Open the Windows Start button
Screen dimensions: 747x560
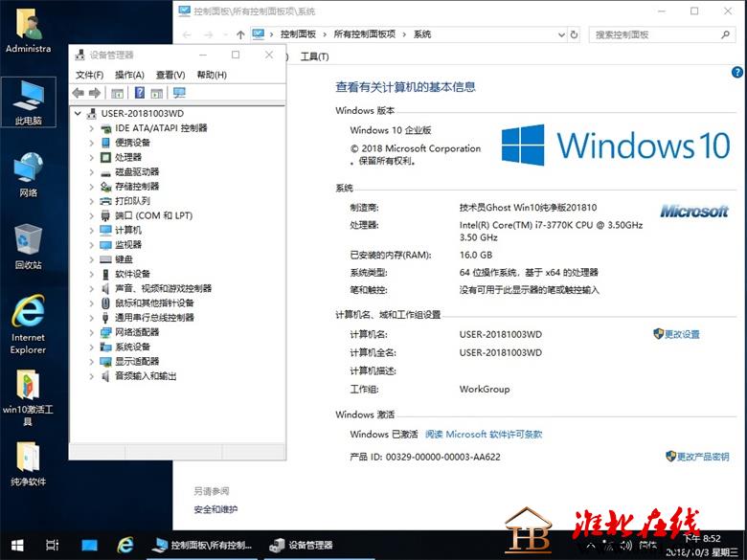tap(17, 546)
